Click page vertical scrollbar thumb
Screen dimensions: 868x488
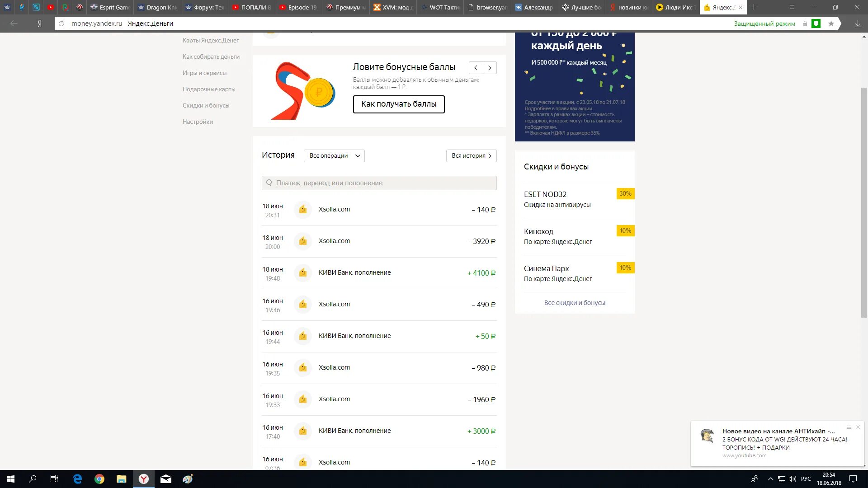pyautogui.click(x=864, y=202)
